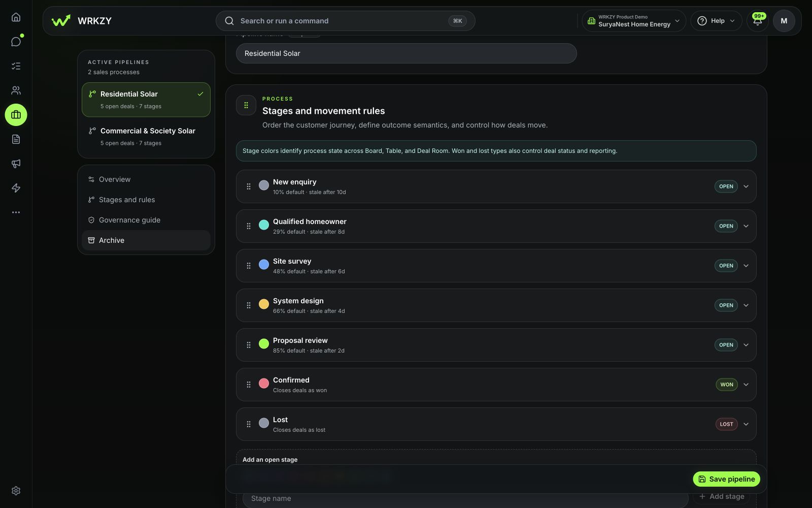The width and height of the screenshot is (812, 508).
Task: Click the Process section grip icon
Action: point(246,105)
